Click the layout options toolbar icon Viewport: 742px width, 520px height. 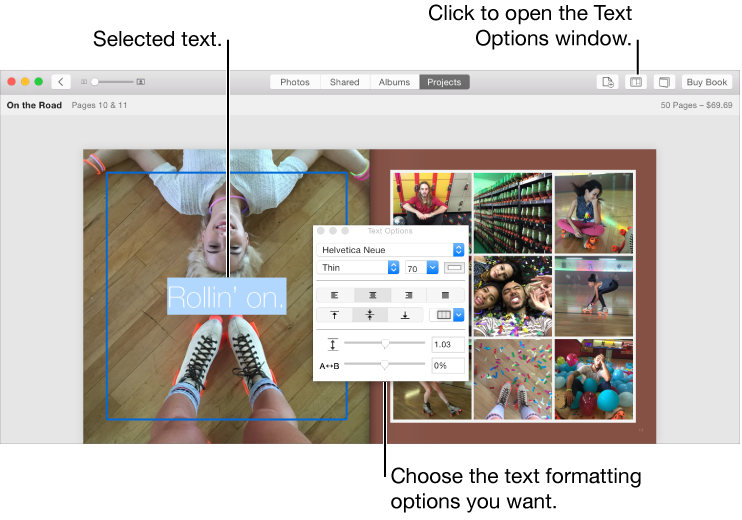pos(635,82)
